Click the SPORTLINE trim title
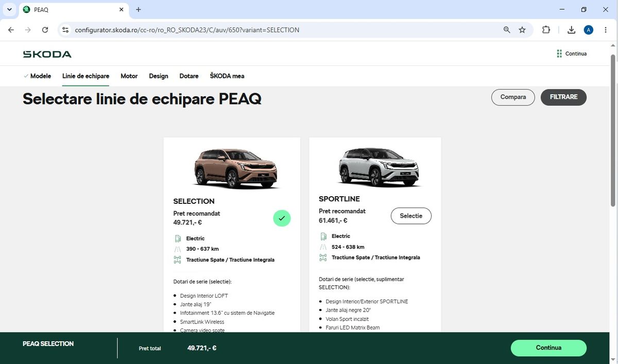The width and height of the screenshot is (618, 364). pyautogui.click(x=339, y=199)
